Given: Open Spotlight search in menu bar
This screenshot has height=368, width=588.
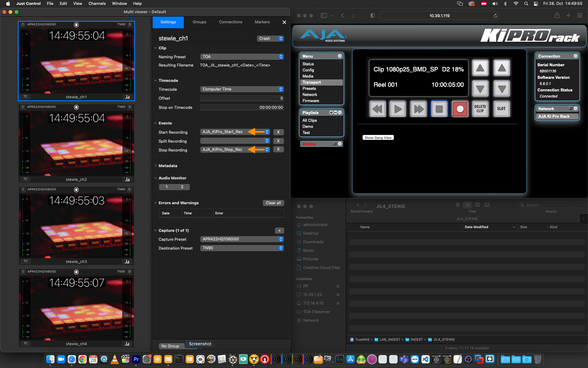Looking at the screenshot, I should 526,4.
